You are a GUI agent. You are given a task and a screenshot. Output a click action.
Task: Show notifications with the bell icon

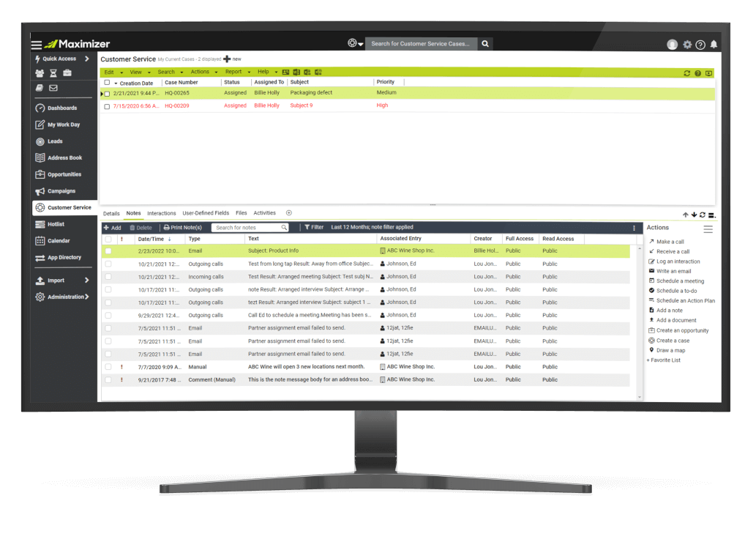(714, 45)
